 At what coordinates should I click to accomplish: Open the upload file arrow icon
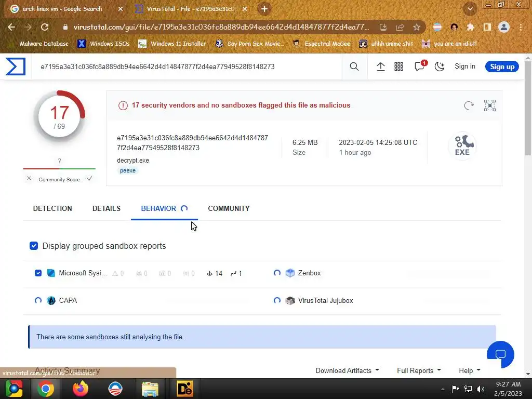click(x=381, y=66)
